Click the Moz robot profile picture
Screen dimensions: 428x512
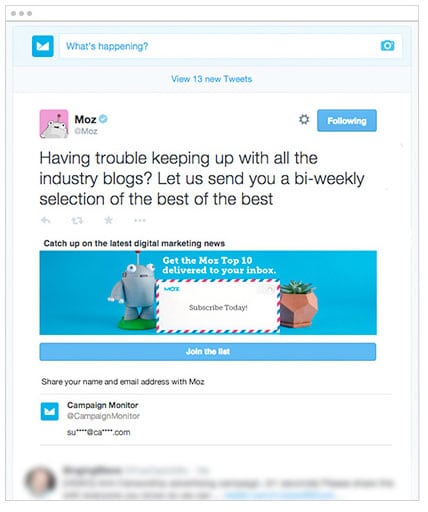click(x=54, y=124)
